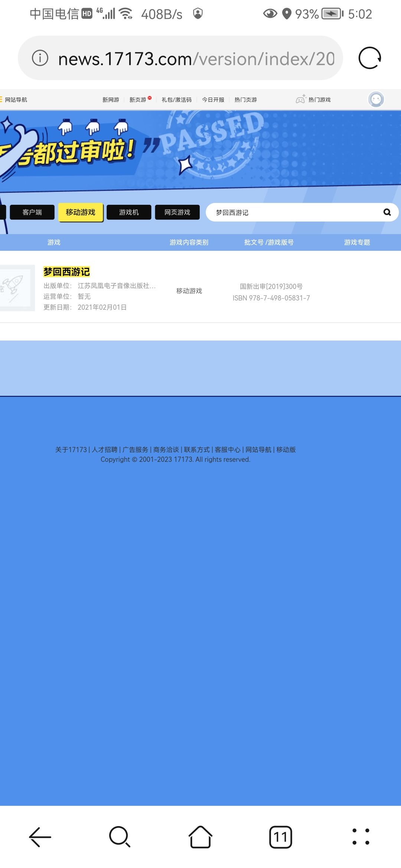Tap the 江苏凤凰电子音像出版社 publisher text

click(117, 286)
